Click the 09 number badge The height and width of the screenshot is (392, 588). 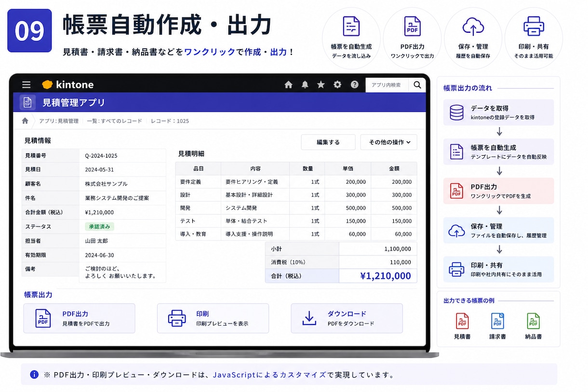[x=29, y=30]
